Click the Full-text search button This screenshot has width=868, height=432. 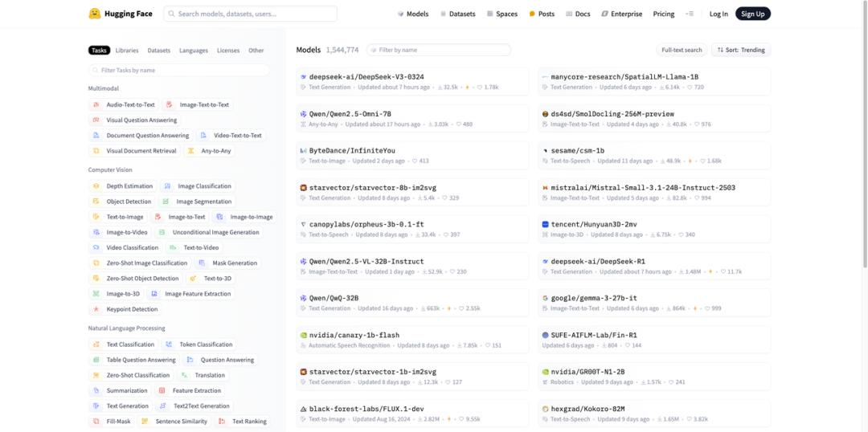(x=682, y=50)
